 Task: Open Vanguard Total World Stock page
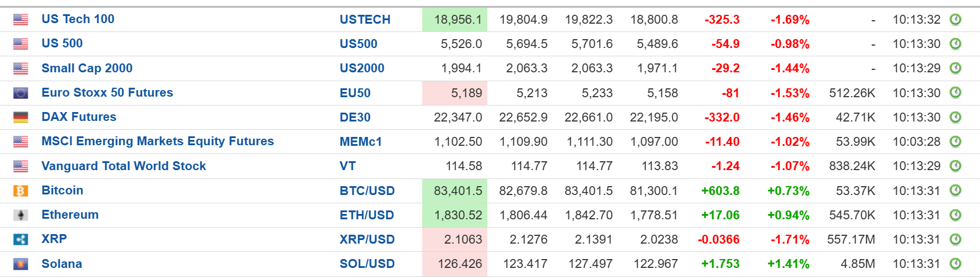[124, 166]
